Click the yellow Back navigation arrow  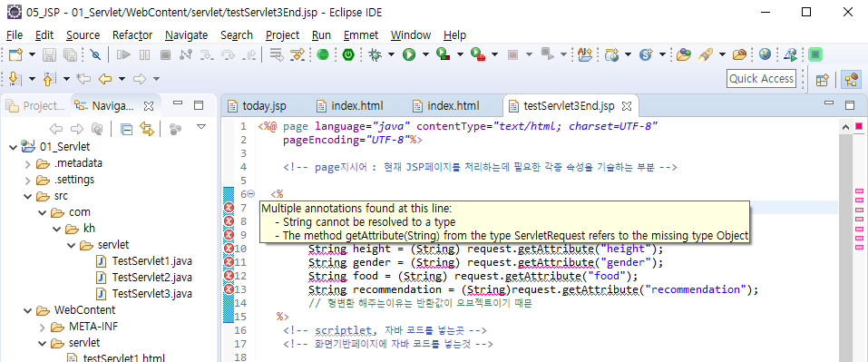point(105,79)
